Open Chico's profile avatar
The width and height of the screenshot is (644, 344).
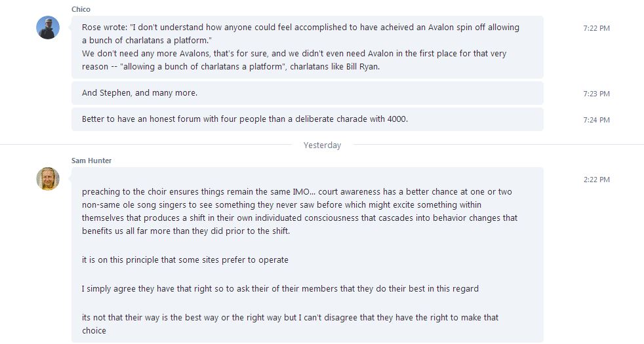48,28
